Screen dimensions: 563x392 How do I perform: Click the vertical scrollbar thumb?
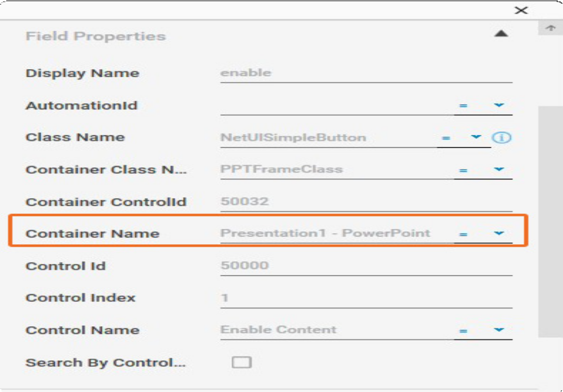pos(551,222)
